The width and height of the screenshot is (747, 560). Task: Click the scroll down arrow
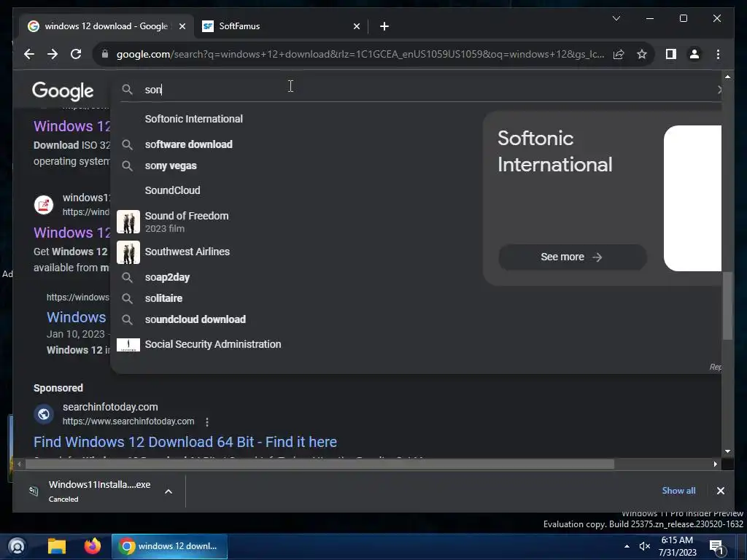tap(727, 451)
